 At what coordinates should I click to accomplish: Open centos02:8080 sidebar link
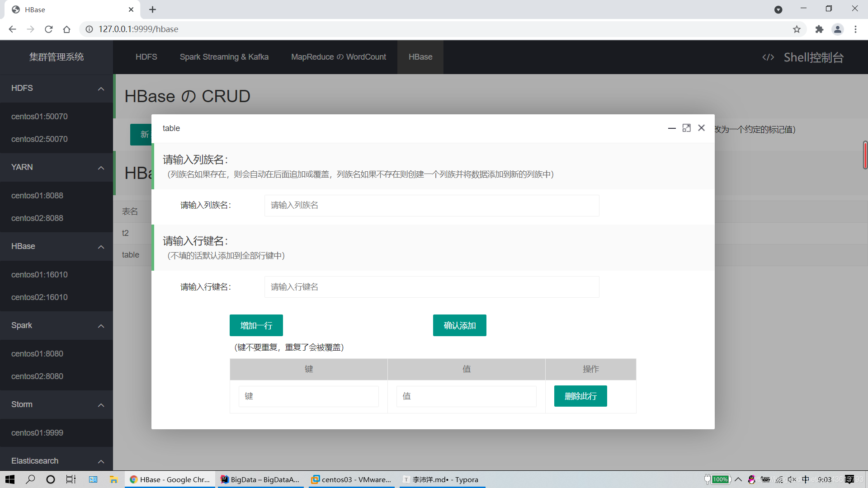click(37, 376)
